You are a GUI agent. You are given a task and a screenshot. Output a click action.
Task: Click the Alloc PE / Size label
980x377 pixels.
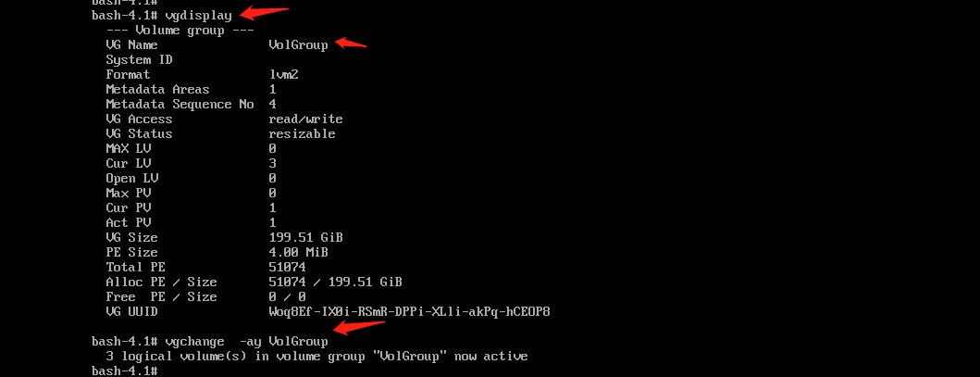pos(161,282)
